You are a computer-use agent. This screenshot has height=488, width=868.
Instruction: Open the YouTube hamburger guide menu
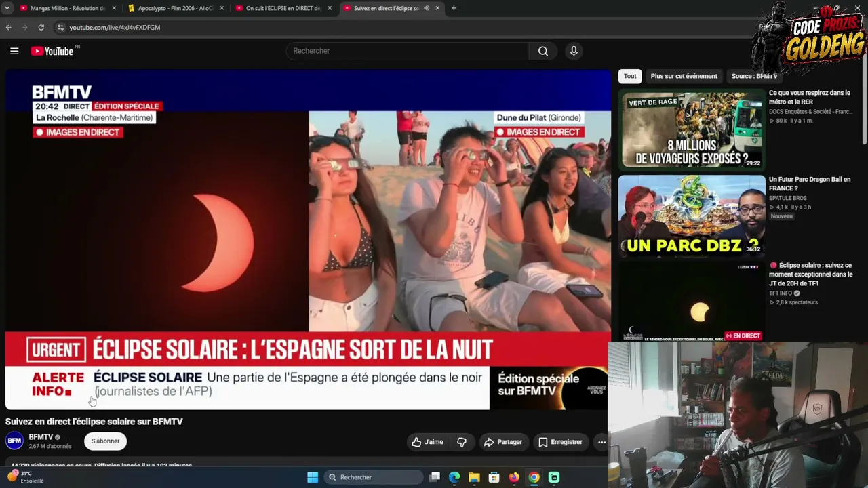[14, 51]
